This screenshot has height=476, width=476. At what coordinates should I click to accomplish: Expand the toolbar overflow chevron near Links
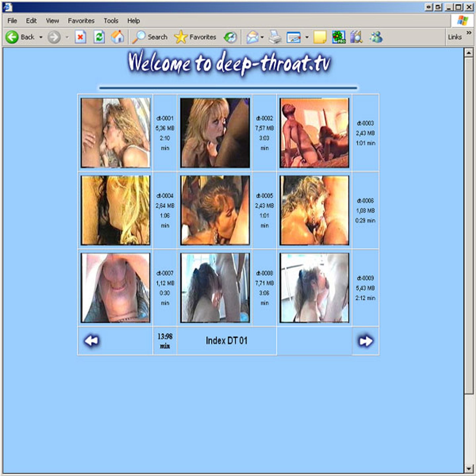point(469,33)
